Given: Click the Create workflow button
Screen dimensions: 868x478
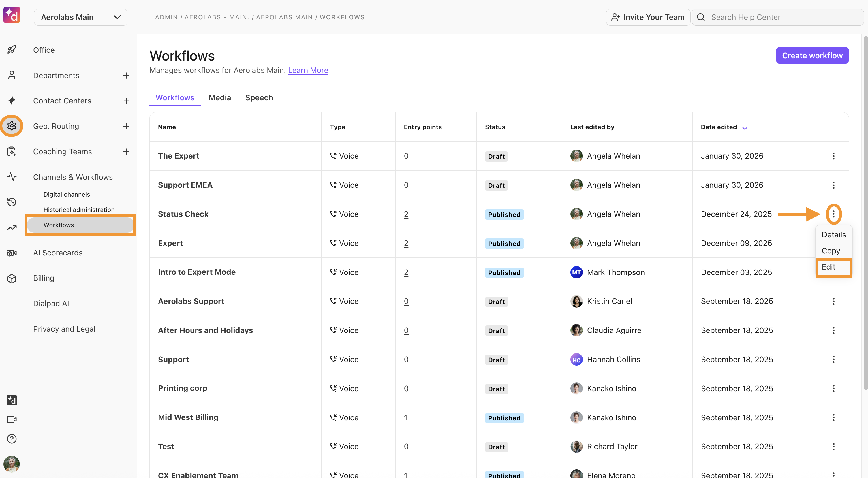Looking at the screenshot, I should coord(812,56).
